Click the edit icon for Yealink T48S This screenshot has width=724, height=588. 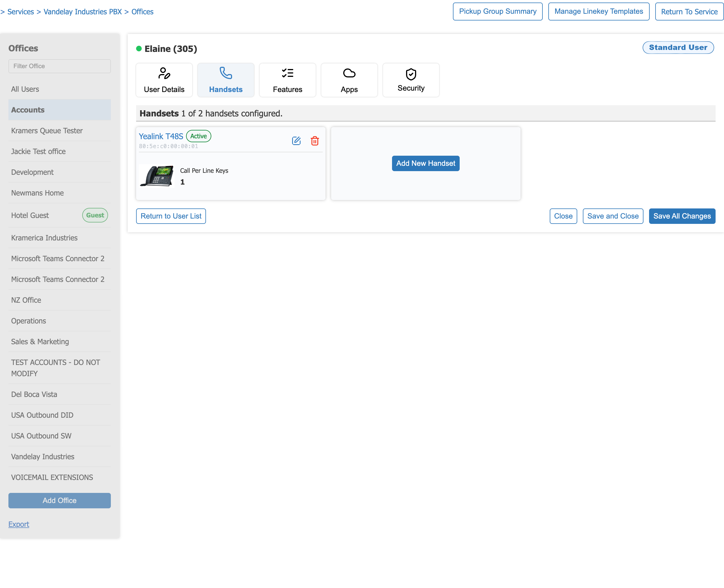(x=296, y=141)
